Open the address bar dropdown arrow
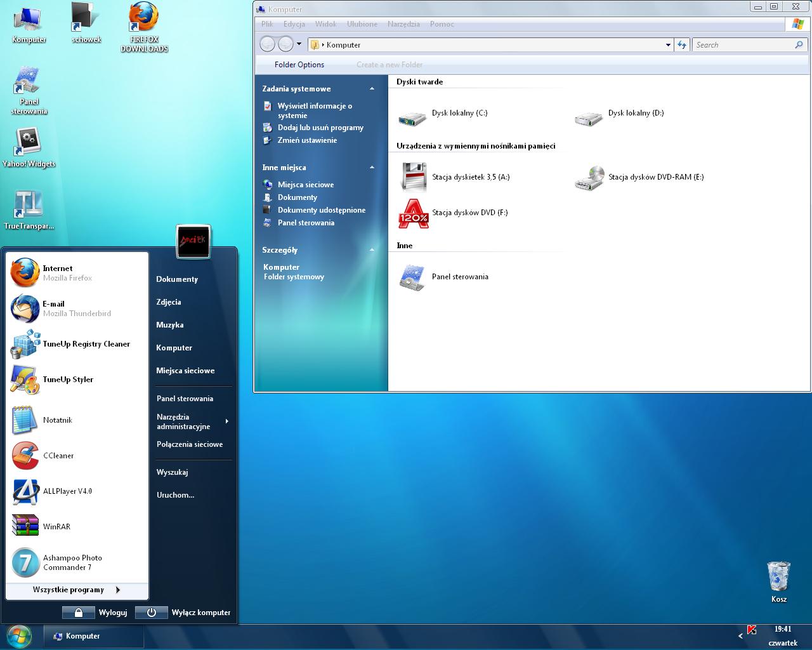Viewport: 812px width, 650px height. 668,45
